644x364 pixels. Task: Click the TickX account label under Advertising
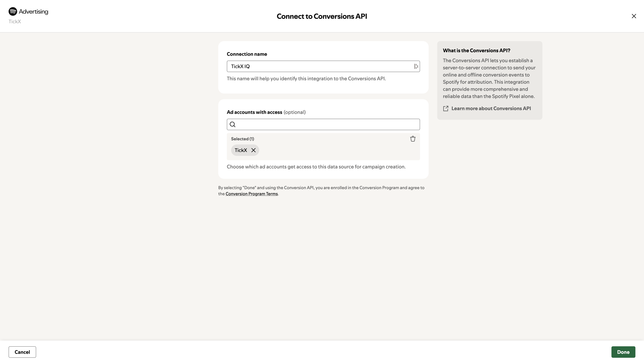tap(14, 21)
